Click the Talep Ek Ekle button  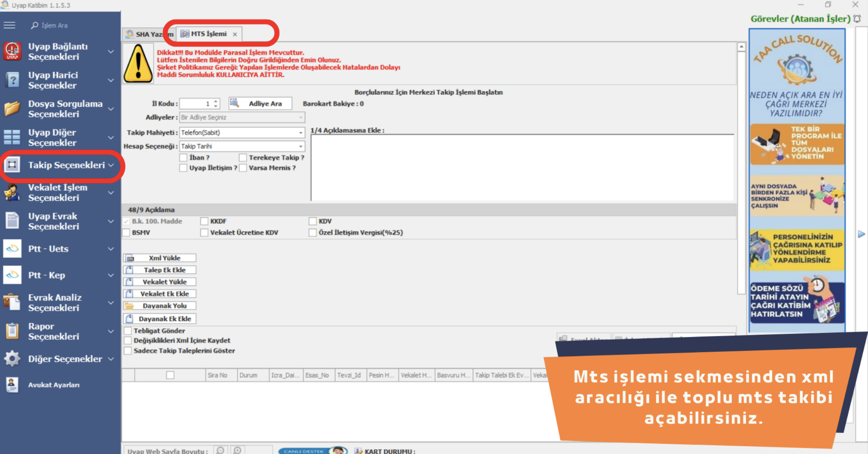point(160,270)
